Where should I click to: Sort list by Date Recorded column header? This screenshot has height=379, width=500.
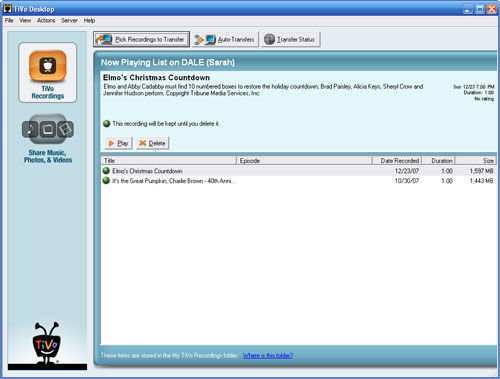[x=397, y=161]
